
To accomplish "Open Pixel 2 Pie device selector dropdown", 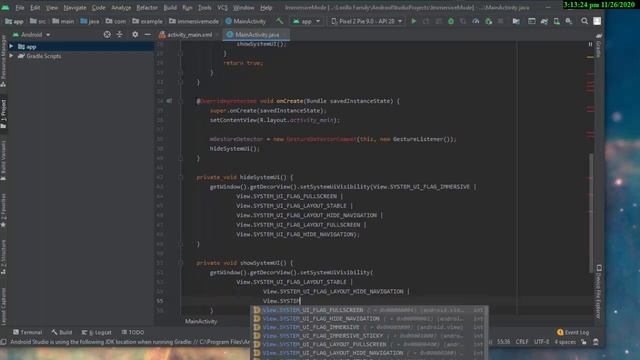I will tap(367, 21).
